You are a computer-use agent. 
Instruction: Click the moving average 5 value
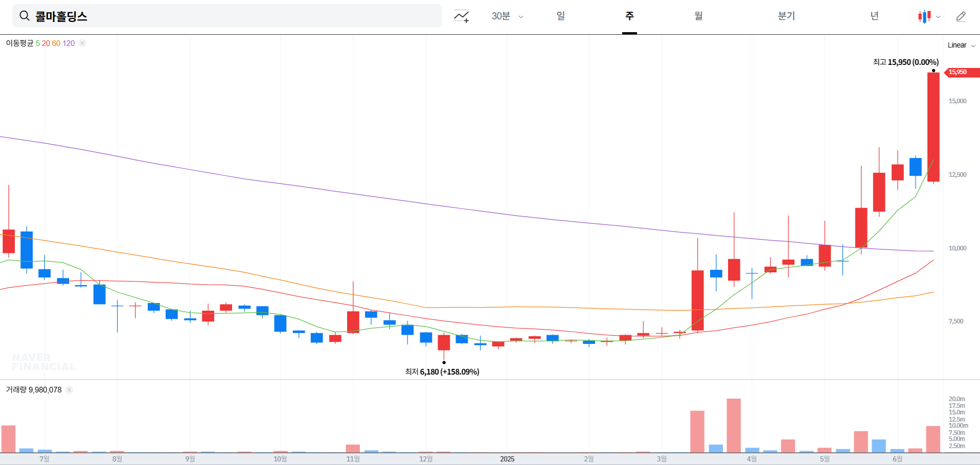[x=38, y=43]
